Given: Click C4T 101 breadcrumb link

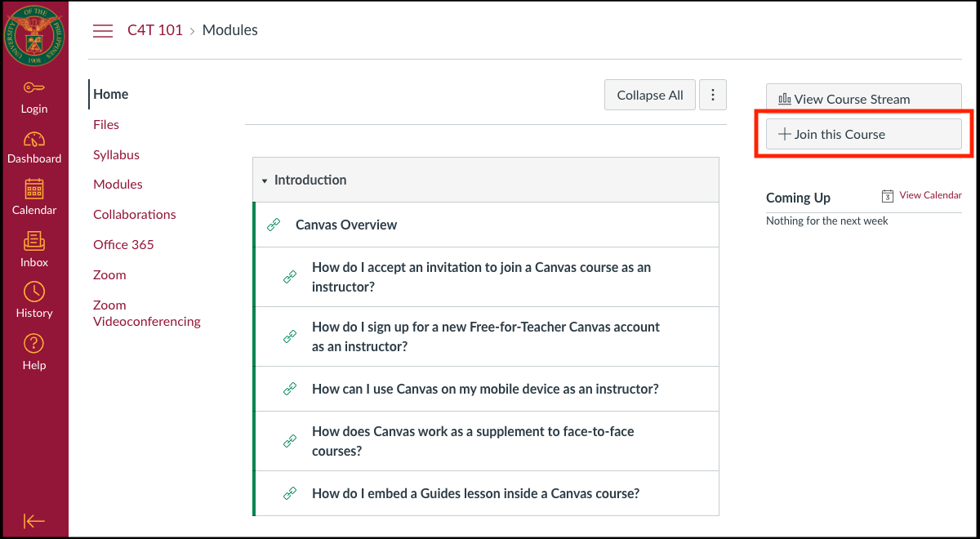Looking at the screenshot, I should coord(155,30).
